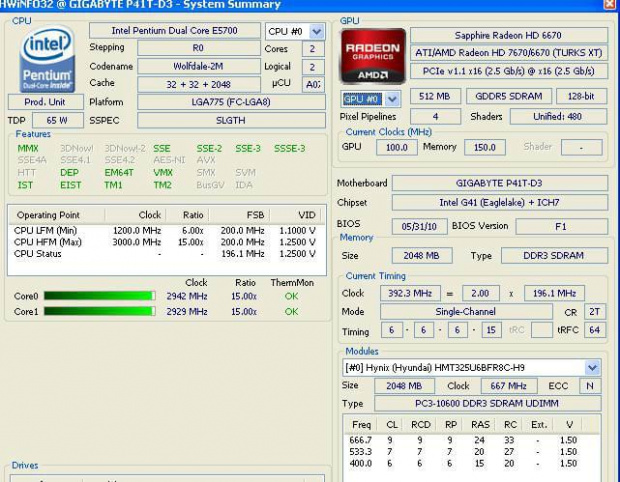Click the Cache 32 + 32 + 2048 field

pyautogui.click(x=198, y=84)
